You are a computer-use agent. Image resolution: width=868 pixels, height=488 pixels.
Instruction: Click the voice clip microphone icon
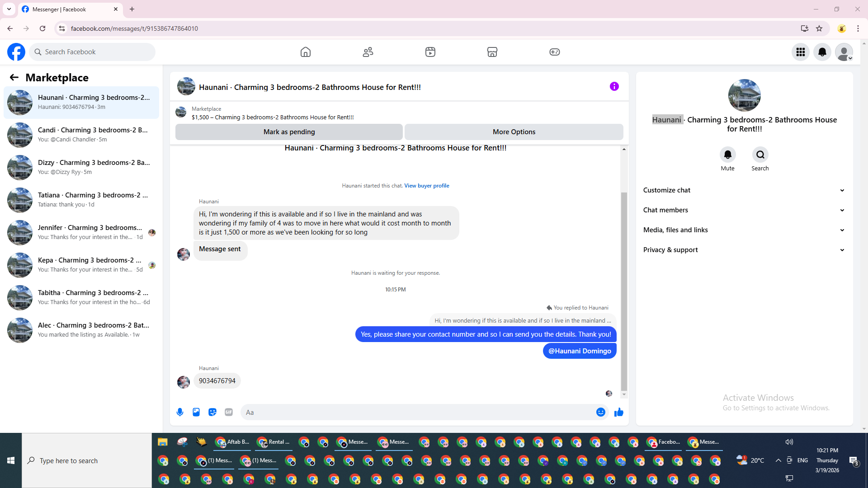tap(180, 412)
